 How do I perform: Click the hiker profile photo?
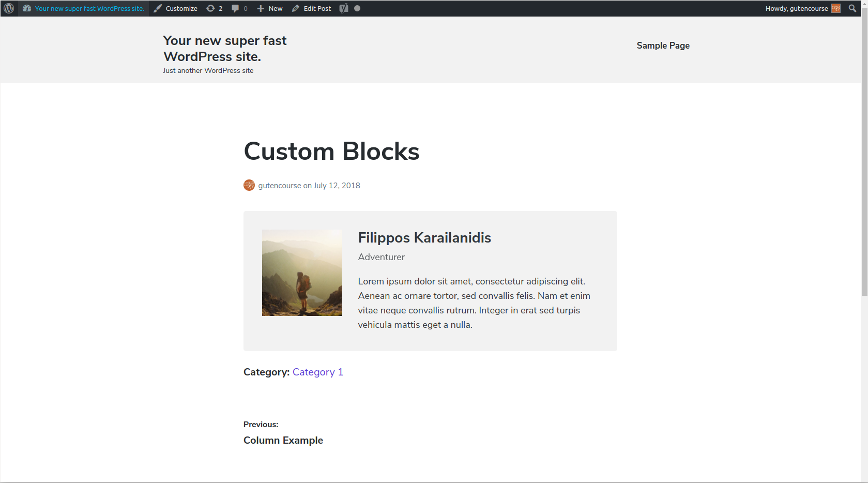point(302,273)
